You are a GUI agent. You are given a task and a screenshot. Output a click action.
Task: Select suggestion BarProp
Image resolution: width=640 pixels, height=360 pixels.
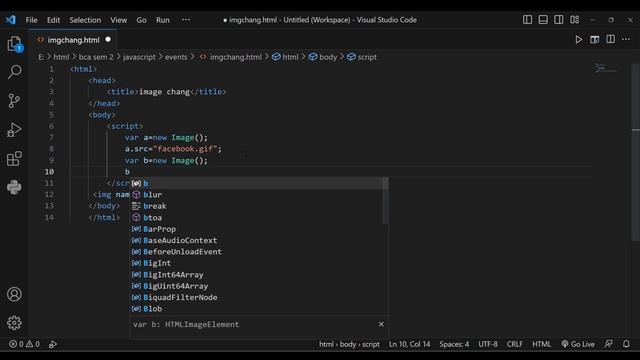click(259, 229)
